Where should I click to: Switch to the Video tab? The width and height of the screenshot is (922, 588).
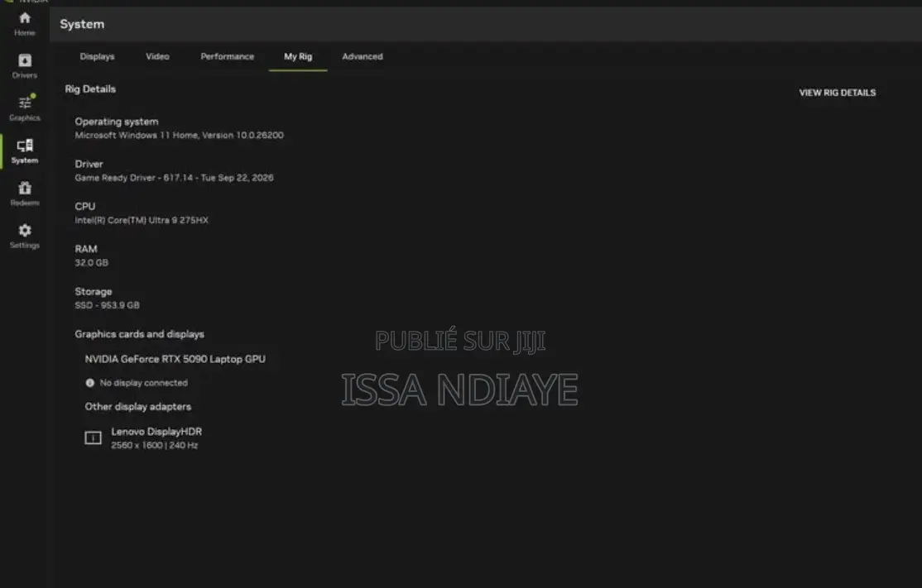tap(157, 56)
